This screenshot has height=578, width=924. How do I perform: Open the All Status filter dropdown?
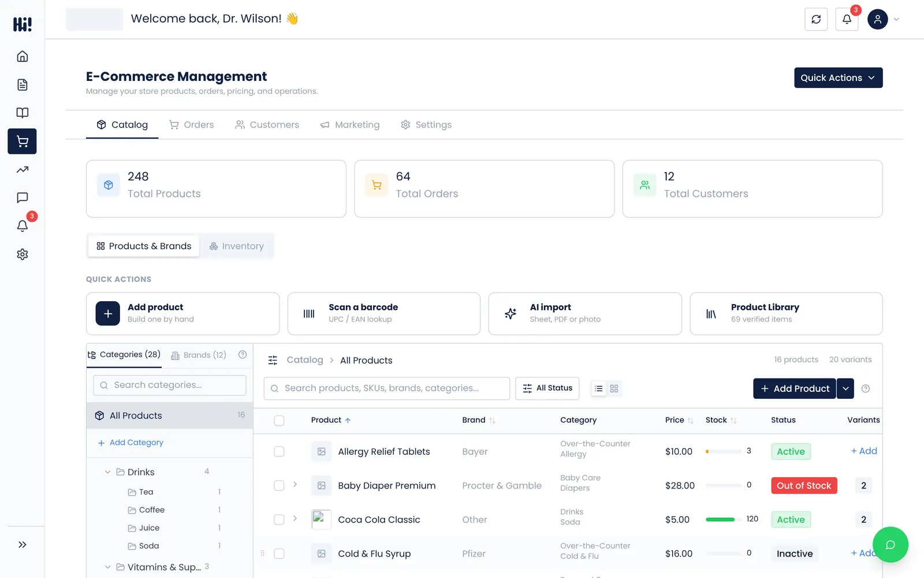(547, 388)
